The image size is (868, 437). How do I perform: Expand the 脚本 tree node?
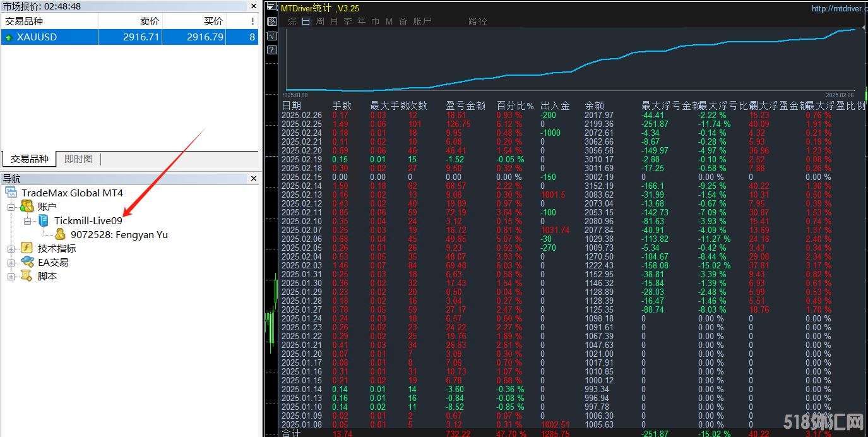pyautogui.click(x=11, y=276)
